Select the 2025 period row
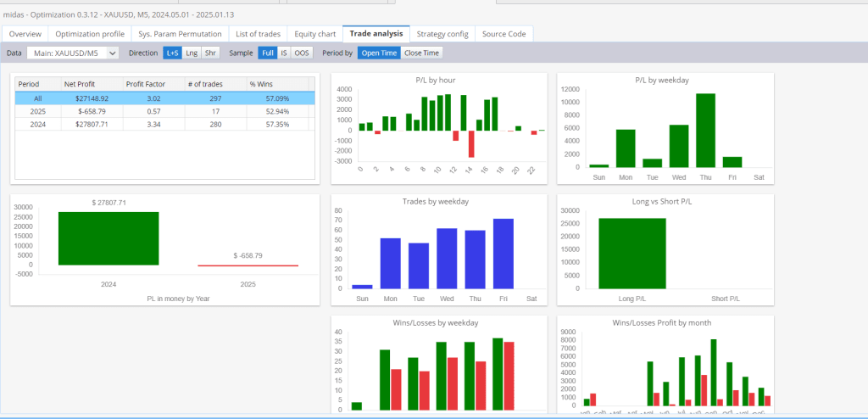Viewport: 868px width, 419px height. pos(165,111)
